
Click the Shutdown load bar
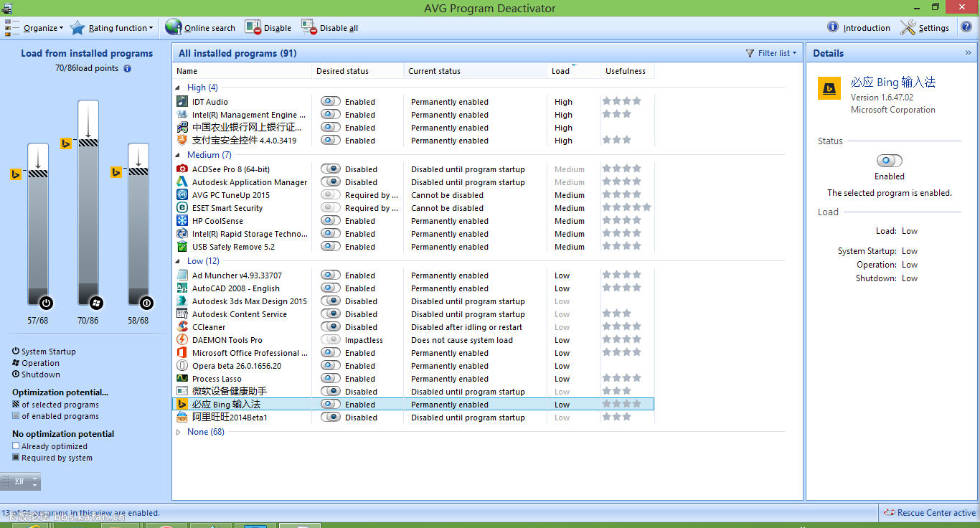(x=138, y=224)
